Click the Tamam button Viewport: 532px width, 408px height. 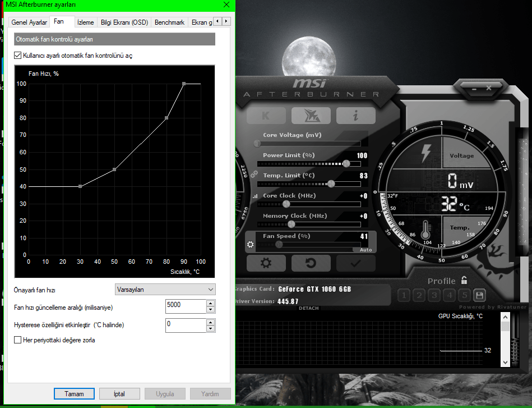pos(74,394)
